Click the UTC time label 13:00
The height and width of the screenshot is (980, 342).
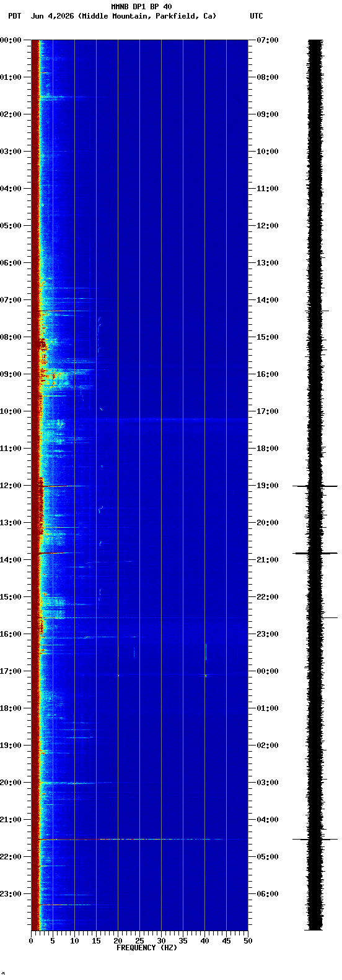(x=268, y=263)
